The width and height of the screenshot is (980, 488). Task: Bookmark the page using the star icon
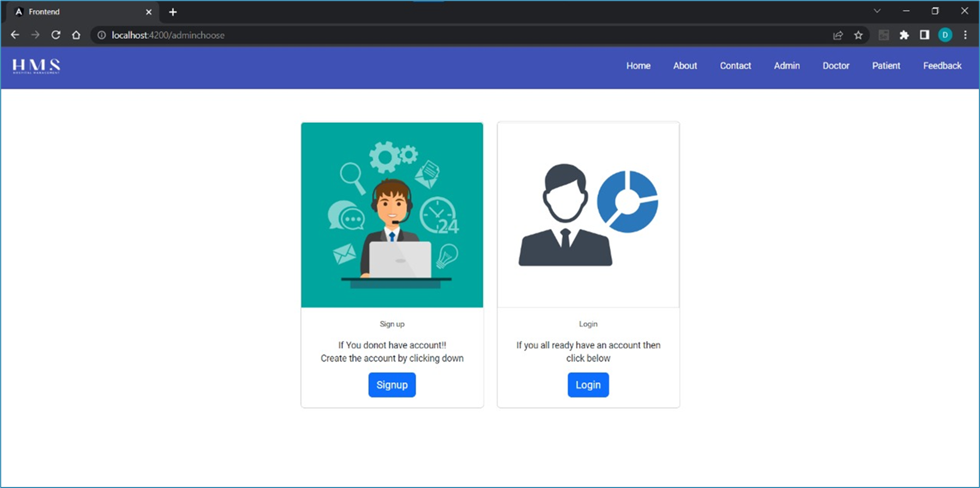tap(858, 35)
